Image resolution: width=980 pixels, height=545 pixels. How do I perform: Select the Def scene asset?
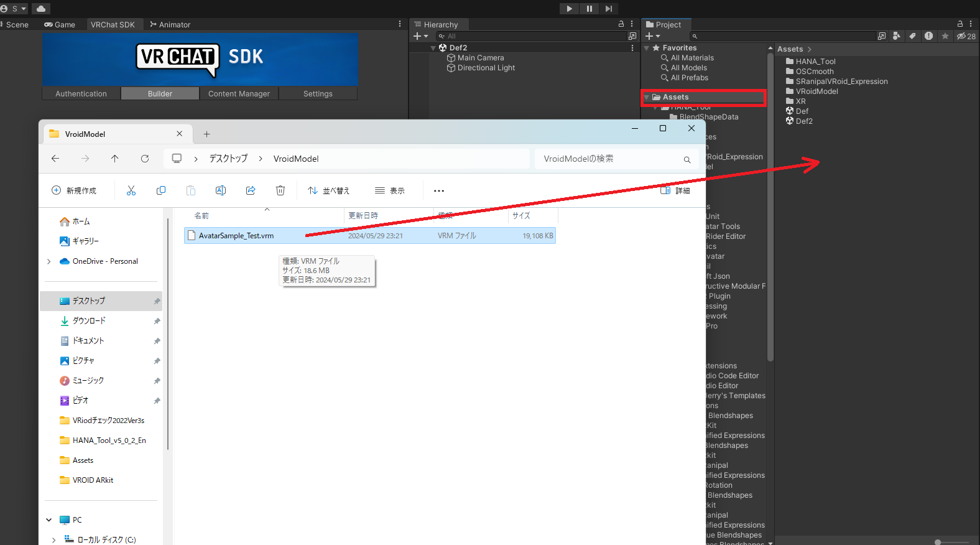coord(797,111)
